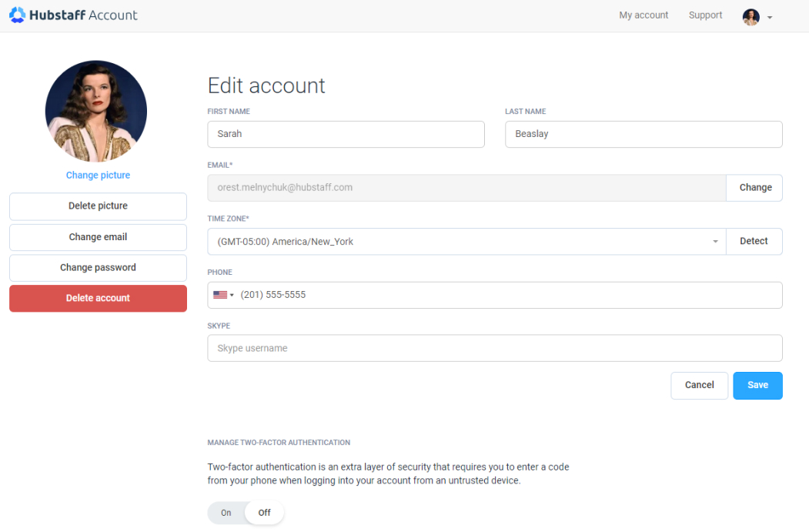
Task: Click the Change picture link
Action: (x=98, y=175)
